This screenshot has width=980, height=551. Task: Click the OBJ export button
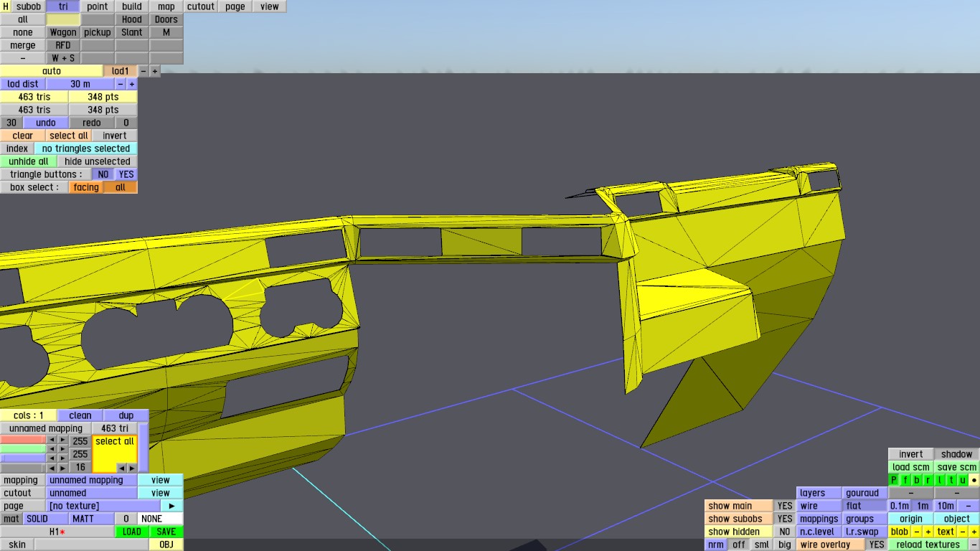166,545
